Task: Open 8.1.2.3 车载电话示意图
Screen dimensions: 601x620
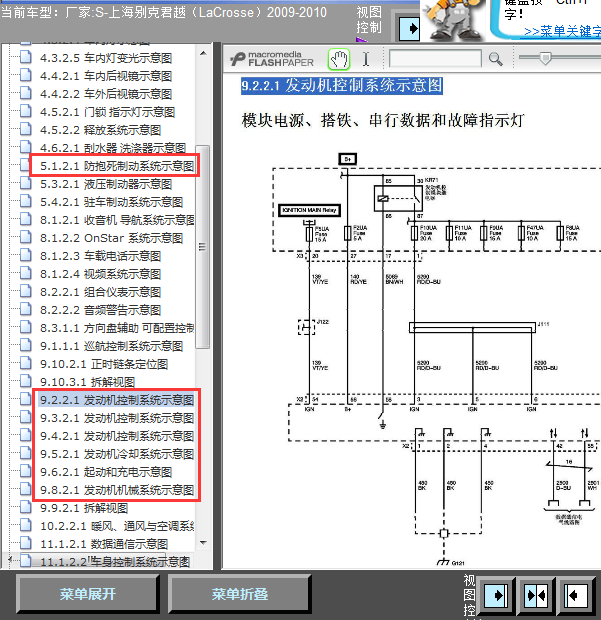Action: coord(100,256)
